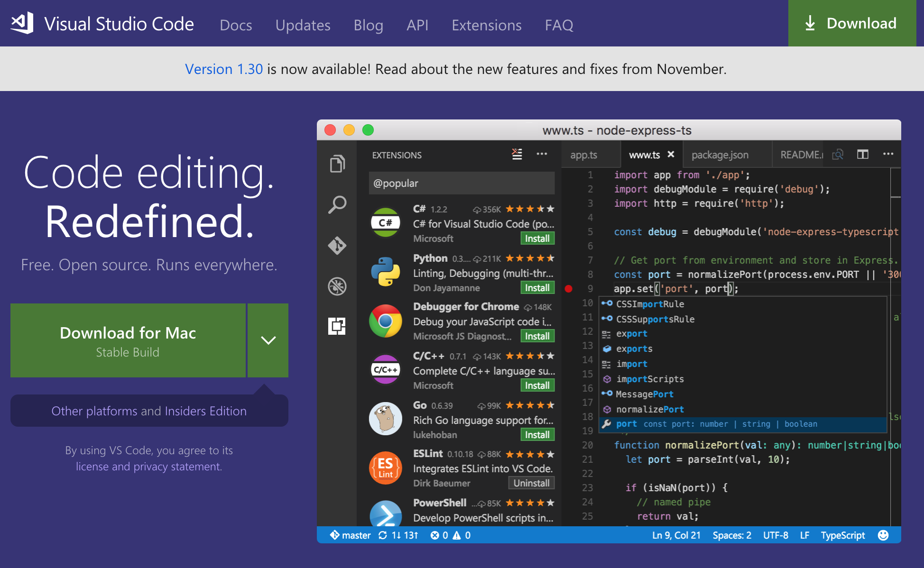
Task: Open the Extensions navigation menu item
Action: click(486, 25)
